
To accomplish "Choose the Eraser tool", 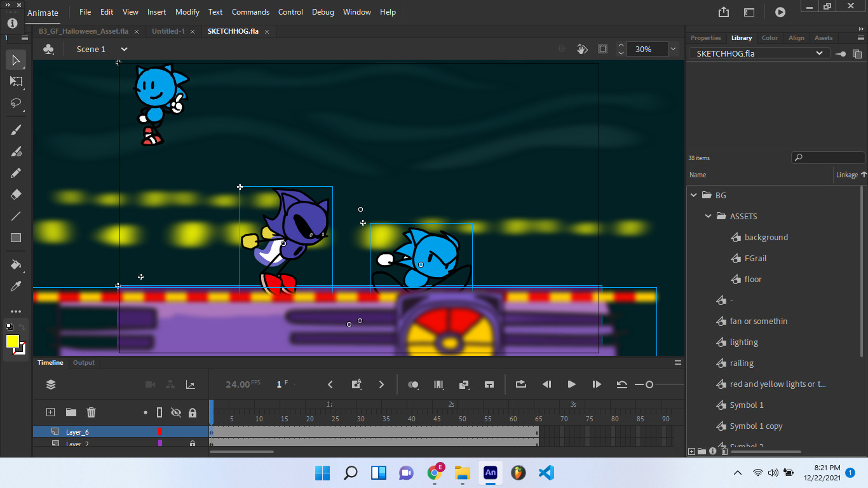I will point(15,194).
